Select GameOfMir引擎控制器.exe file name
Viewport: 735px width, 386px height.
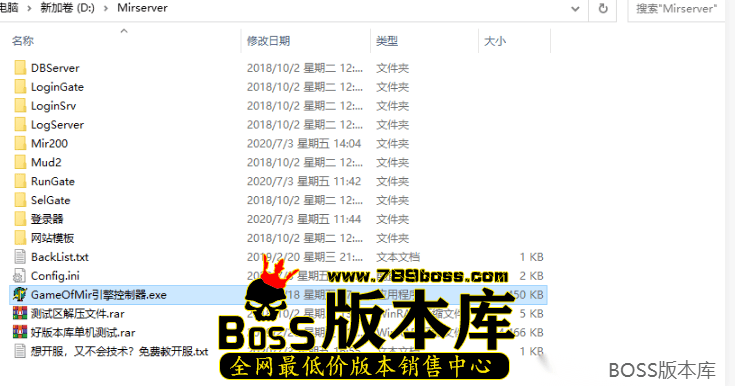click(98, 295)
